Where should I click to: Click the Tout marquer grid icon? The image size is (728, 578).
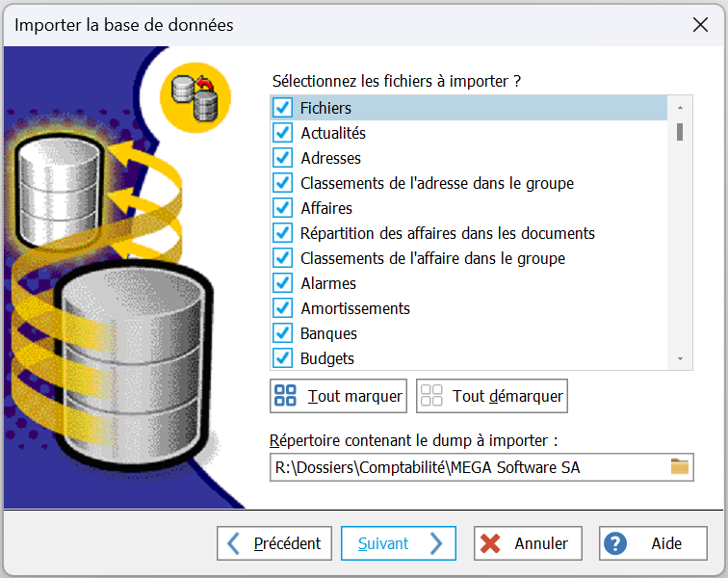[x=286, y=396]
